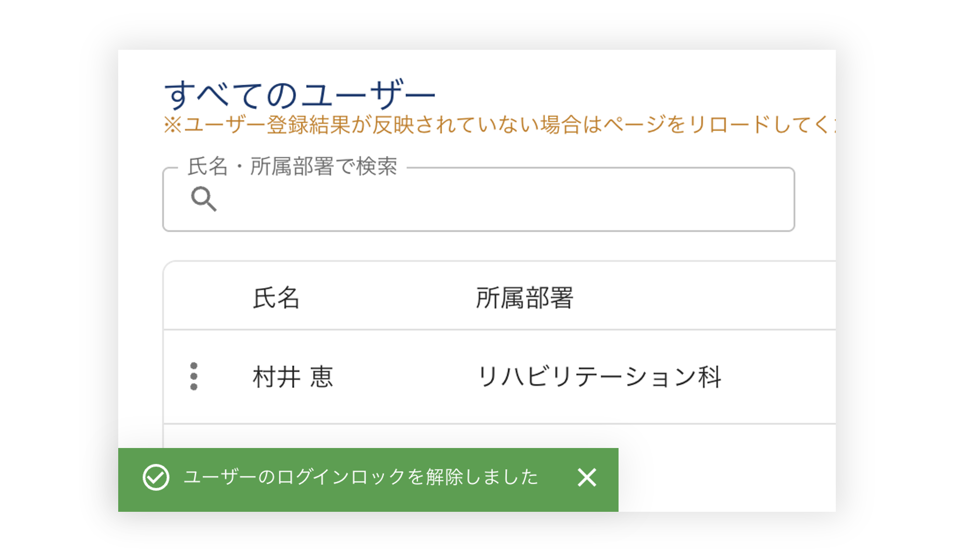Click the checkmark icon in green toast
Viewport: 954px width, 560px height.
click(156, 478)
